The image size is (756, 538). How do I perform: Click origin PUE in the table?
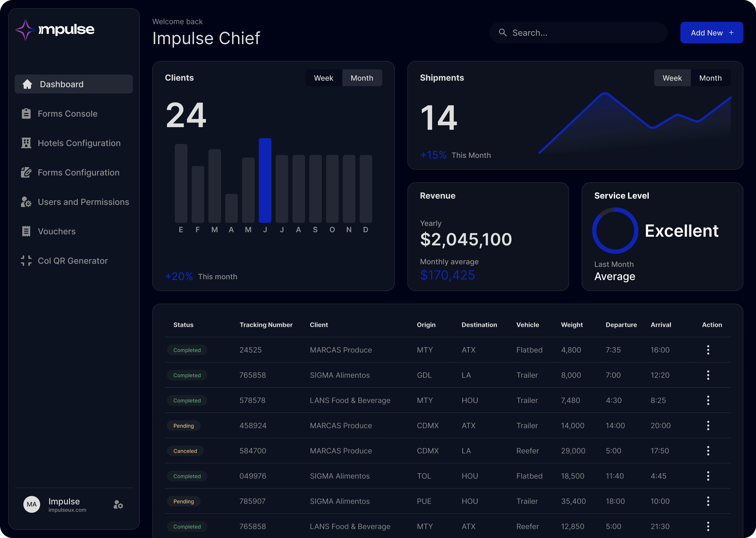pyautogui.click(x=424, y=501)
